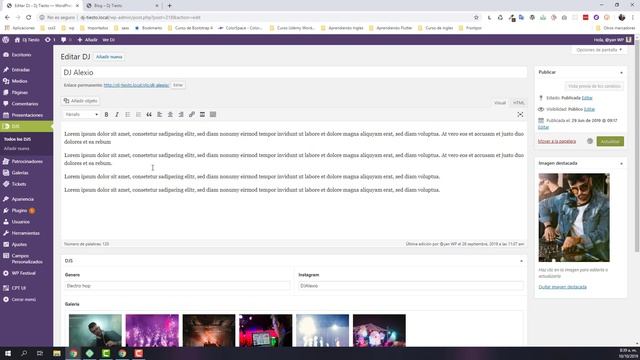Open Presentaciones in the sidebar
Screen dimensions: 640x360
27,115
